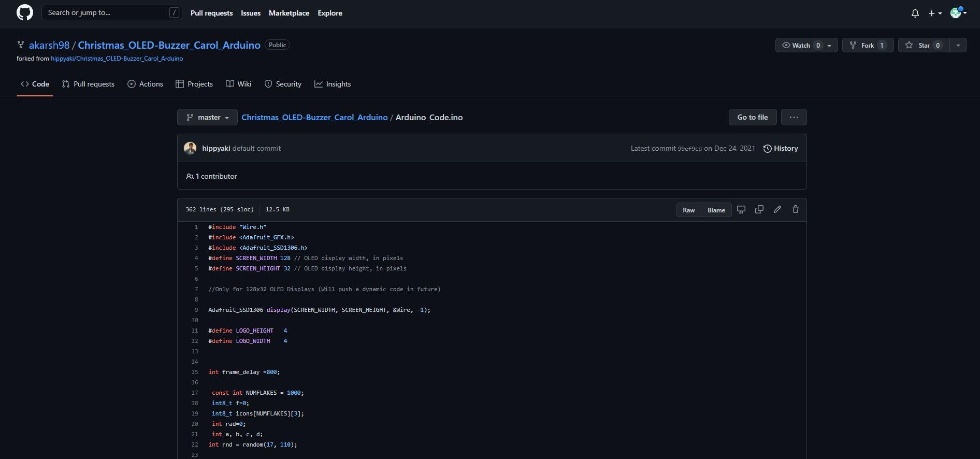Delete this file trash icon
Image resolution: width=980 pixels, height=459 pixels.
796,210
